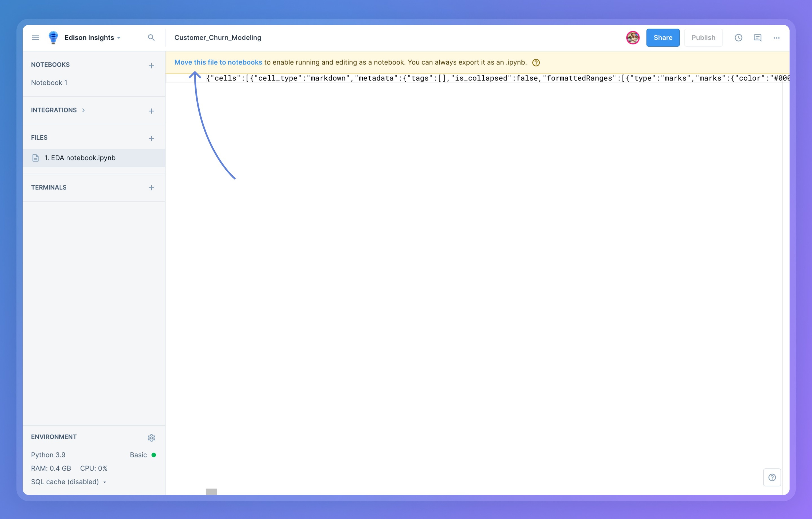
Task: Create a new terminal with plus icon
Action: (x=151, y=188)
